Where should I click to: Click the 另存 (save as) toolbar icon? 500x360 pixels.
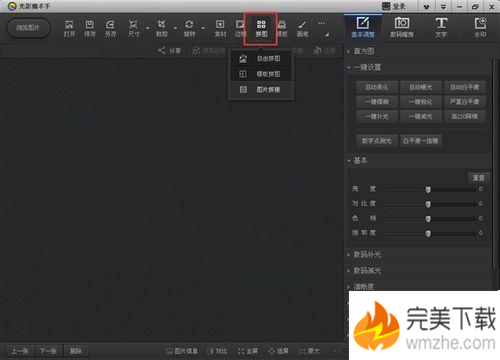click(110, 28)
